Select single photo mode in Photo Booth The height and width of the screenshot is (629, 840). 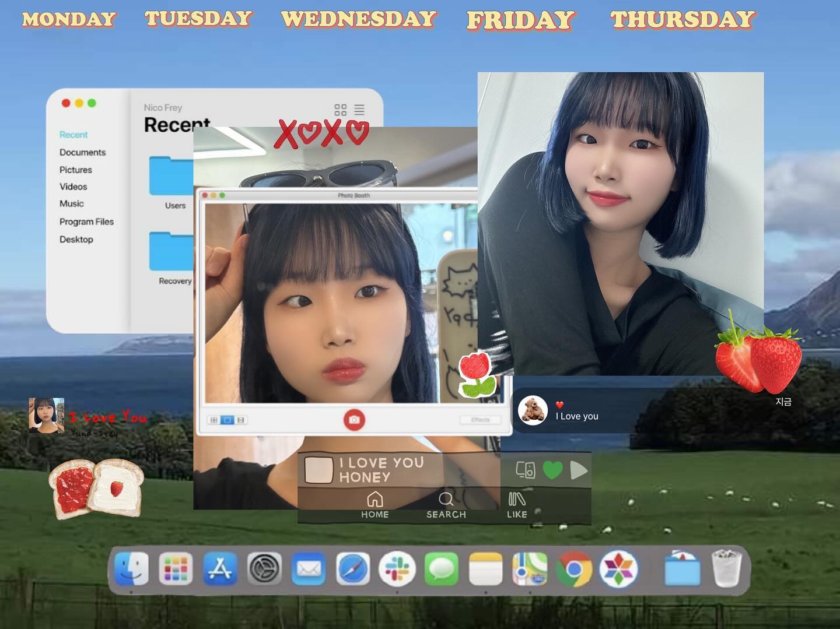228,420
